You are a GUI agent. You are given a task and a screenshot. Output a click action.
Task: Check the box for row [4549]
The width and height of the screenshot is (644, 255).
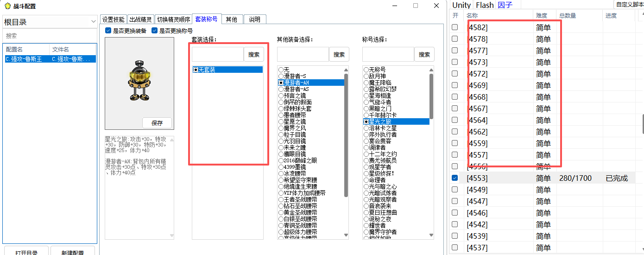tap(455, 190)
